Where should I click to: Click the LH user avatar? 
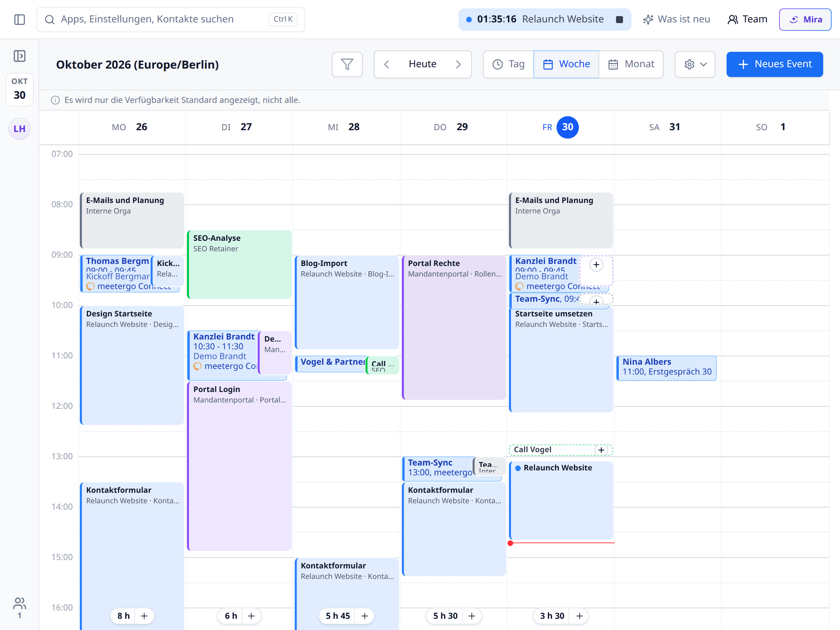pyautogui.click(x=19, y=129)
